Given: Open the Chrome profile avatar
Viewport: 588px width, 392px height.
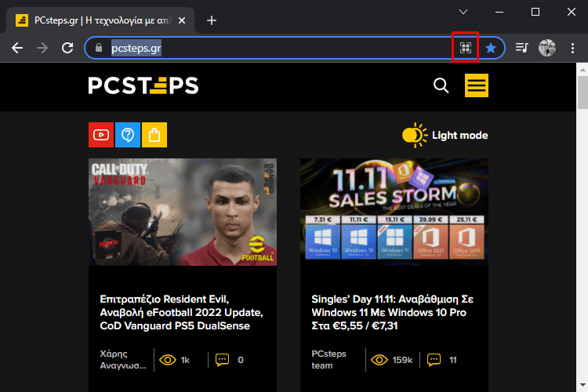Looking at the screenshot, I should point(546,48).
